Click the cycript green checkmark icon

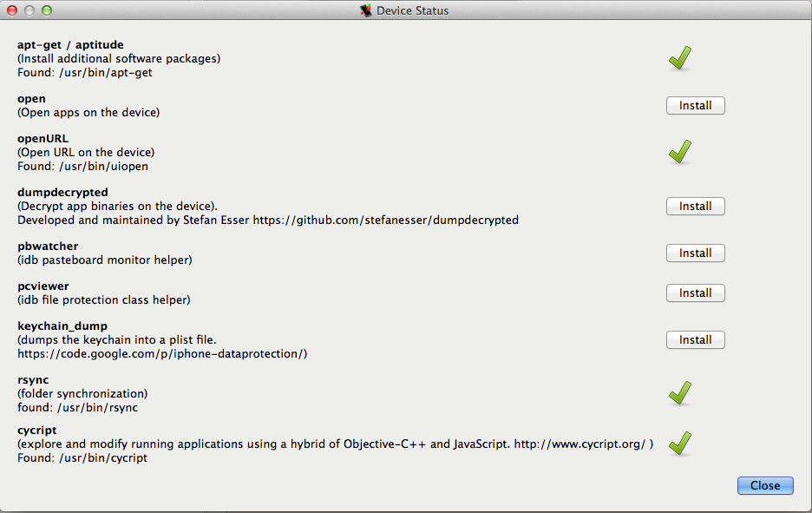[680, 444]
